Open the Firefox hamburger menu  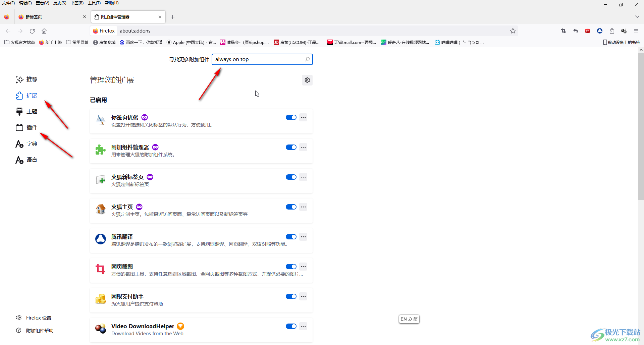click(636, 31)
